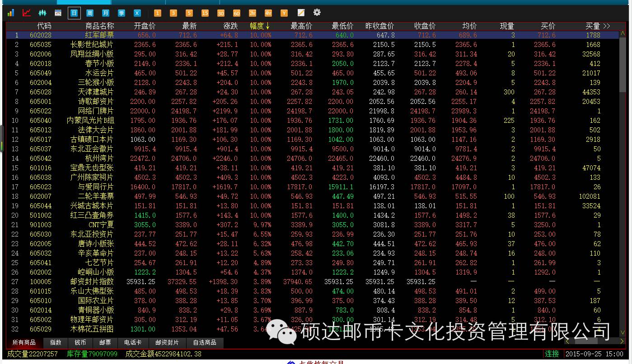Select the 水运会片 row
The height and width of the screenshot is (364, 632).
pos(312,73)
